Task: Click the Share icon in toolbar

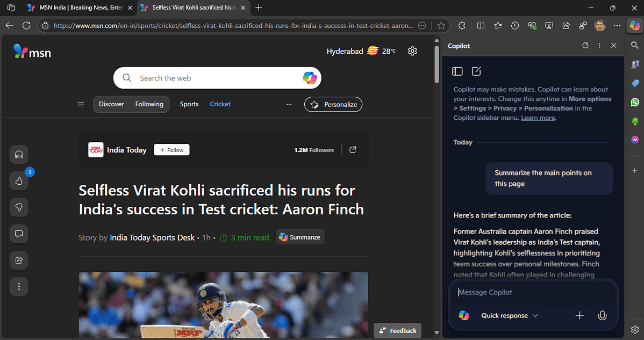Action: [x=566, y=25]
